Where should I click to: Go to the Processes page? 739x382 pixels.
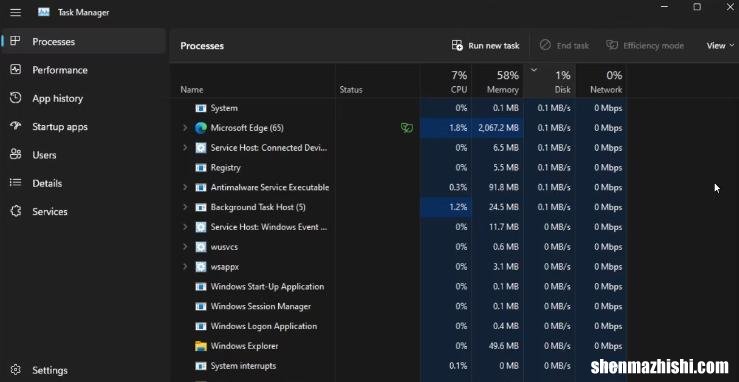[x=84, y=41]
